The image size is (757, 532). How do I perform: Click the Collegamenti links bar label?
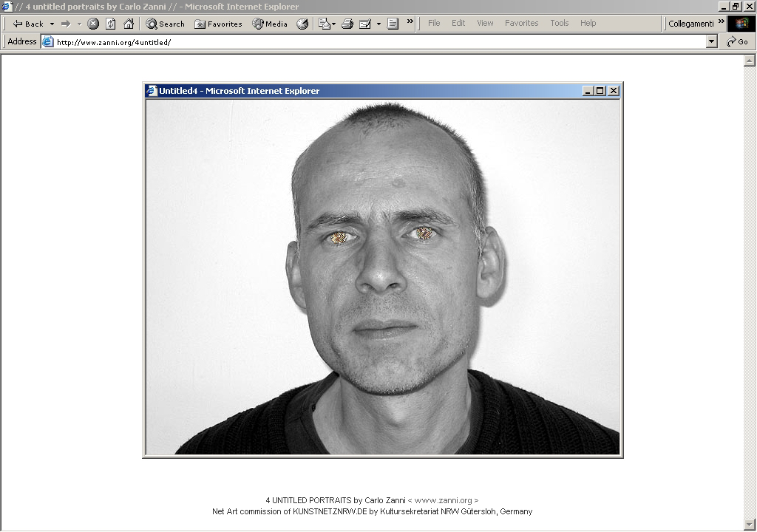pyautogui.click(x=691, y=24)
